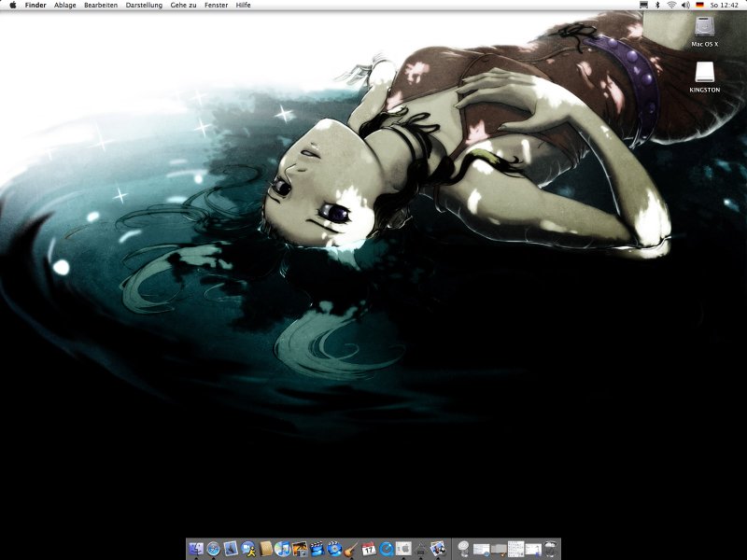
Task: Open the Fenster menu
Action: click(x=217, y=5)
